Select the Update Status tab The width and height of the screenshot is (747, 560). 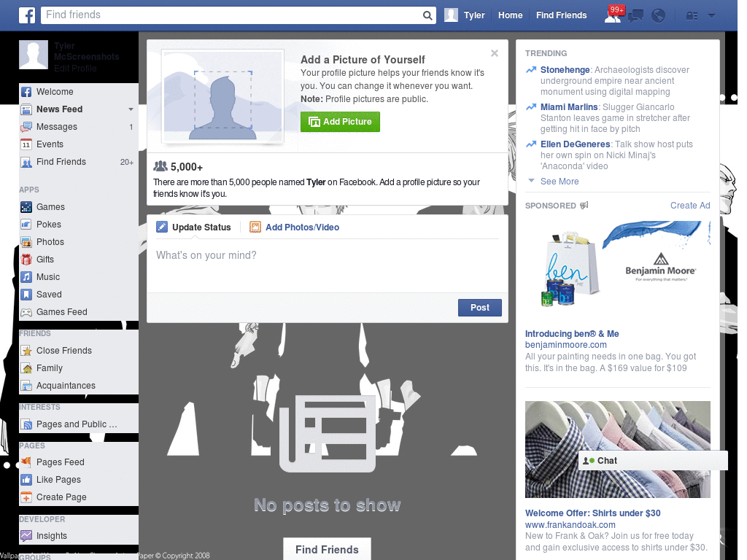pos(193,227)
